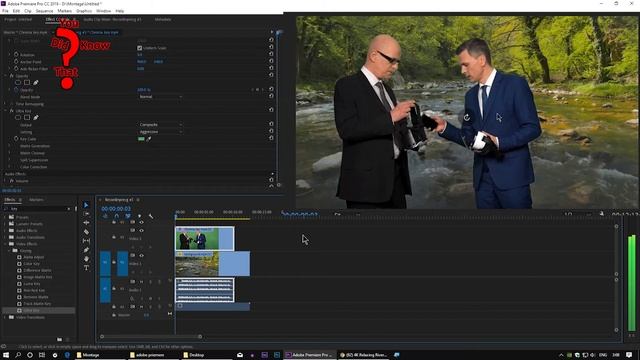Hide the Video 2 track output eye
Image resolution: width=640 pixels, height=360 pixels.
tap(141, 231)
